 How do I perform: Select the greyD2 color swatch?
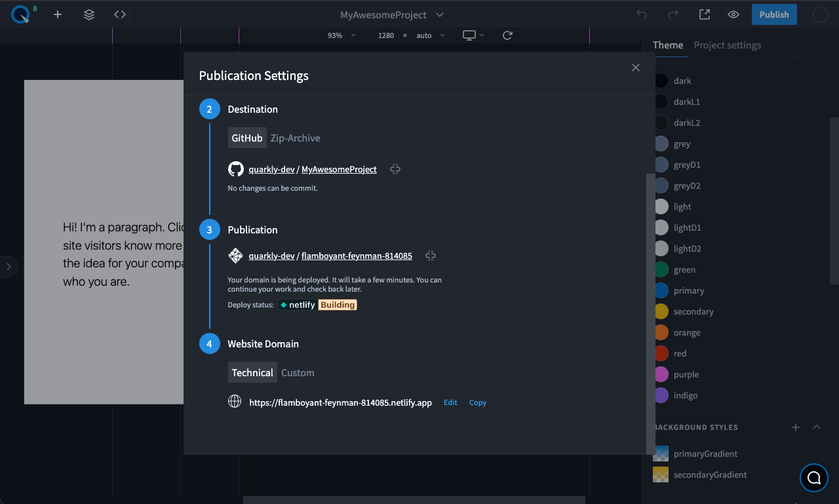click(x=661, y=185)
